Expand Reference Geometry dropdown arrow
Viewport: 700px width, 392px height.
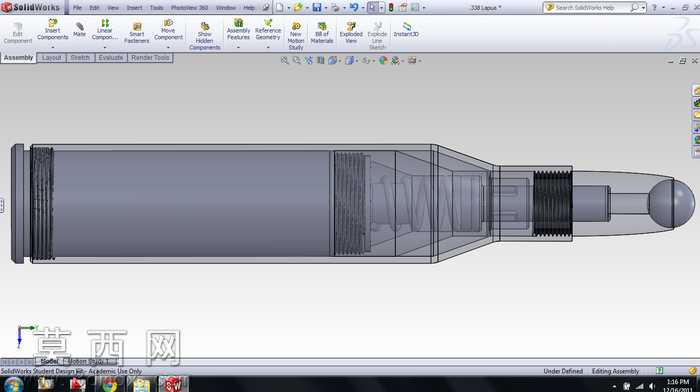click(268, 47)
